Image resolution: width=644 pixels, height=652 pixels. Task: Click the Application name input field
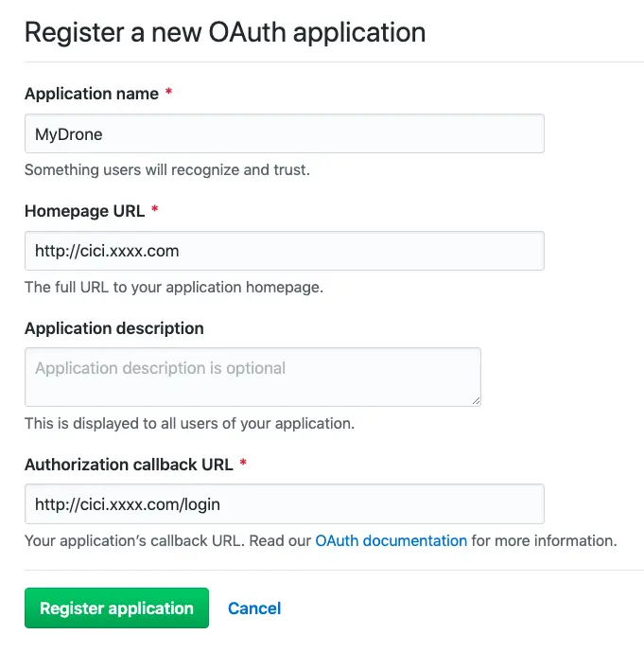coord(284,133)
